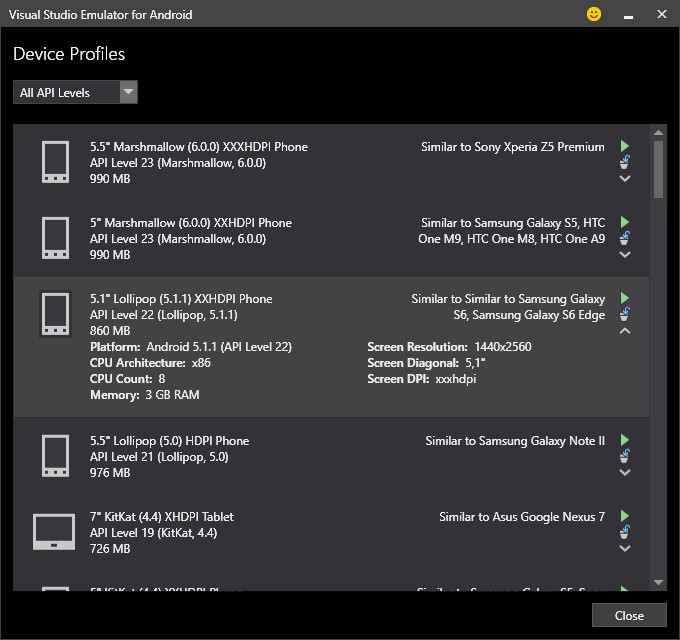Click "5" Marshmallow (6.0.0) XXHDPI Phone" title

tap(191, 222)
